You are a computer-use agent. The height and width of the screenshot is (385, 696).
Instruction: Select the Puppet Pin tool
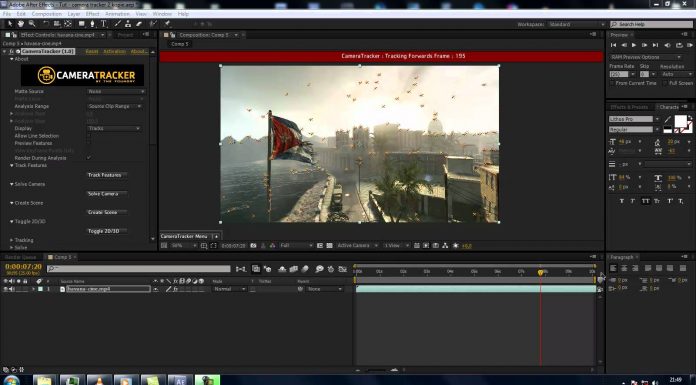pos(167,24)
